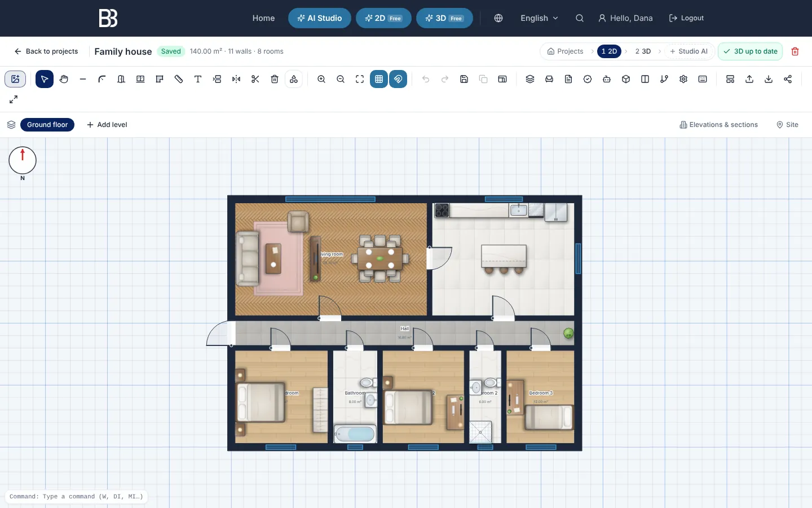Select the mirror flip tool
The height and width of the screenshot is (508, 812).
pos(236,79)
